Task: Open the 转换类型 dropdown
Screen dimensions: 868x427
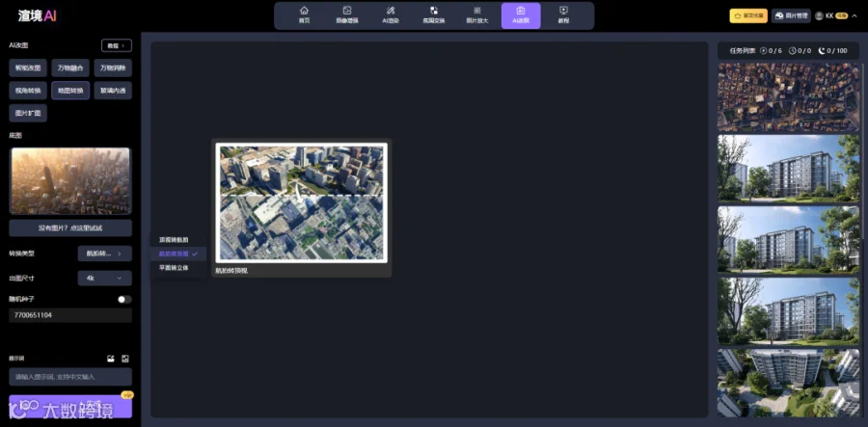Action: pyautogui.click(x=104, y=254)
